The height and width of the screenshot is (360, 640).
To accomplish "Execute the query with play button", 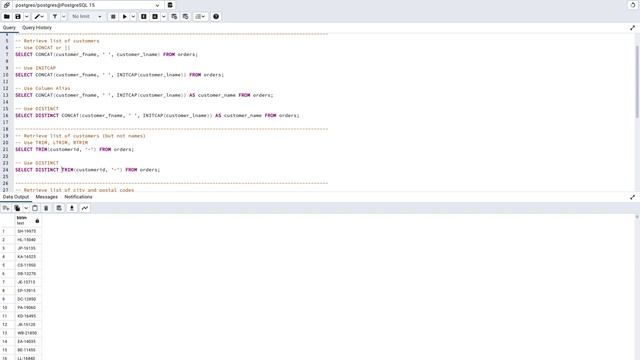I will click(x=124, y=17).
